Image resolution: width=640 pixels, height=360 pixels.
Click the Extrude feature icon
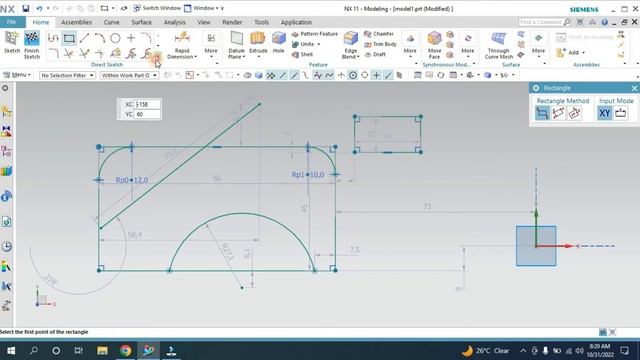coord(258,39)
